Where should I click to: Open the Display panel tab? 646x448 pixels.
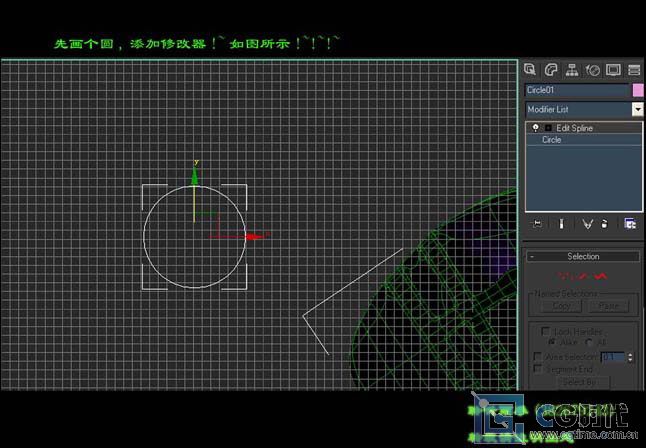coord(613,70)
